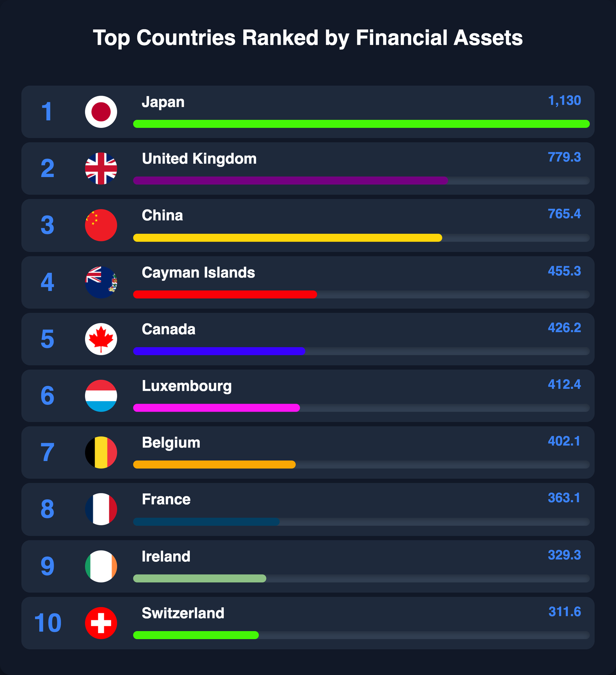
Task: Click the China flag icon
Action: pos(101,225)
